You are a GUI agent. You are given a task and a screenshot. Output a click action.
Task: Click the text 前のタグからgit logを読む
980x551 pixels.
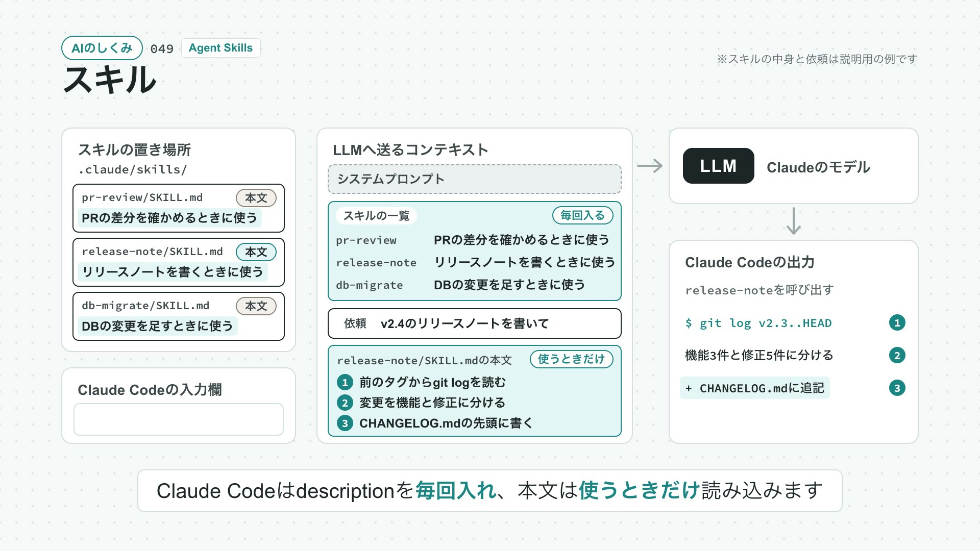pyautogui.click(x=432, y=382)
